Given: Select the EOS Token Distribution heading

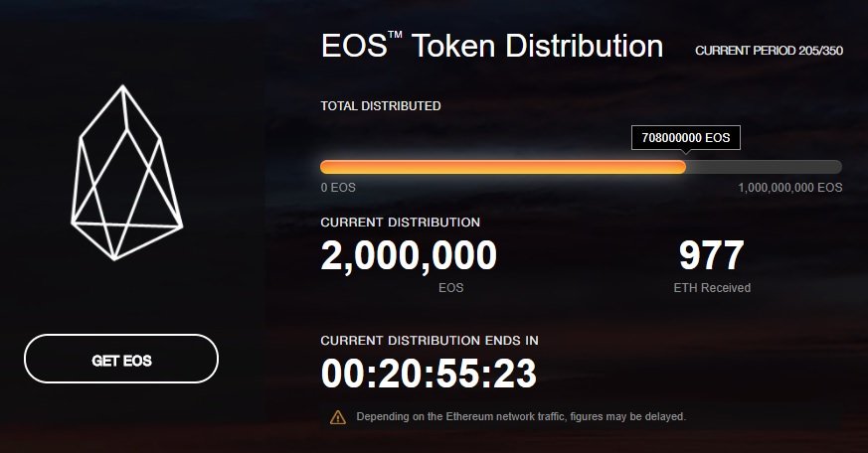Looking at the screenshot, I should pyautogui.click(x=491, y=47).
